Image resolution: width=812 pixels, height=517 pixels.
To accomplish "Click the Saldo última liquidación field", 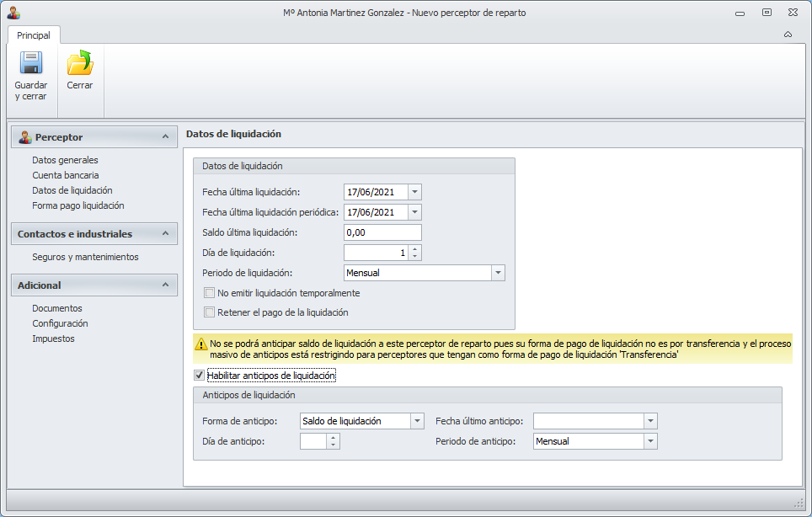I will tap(382, 232).
